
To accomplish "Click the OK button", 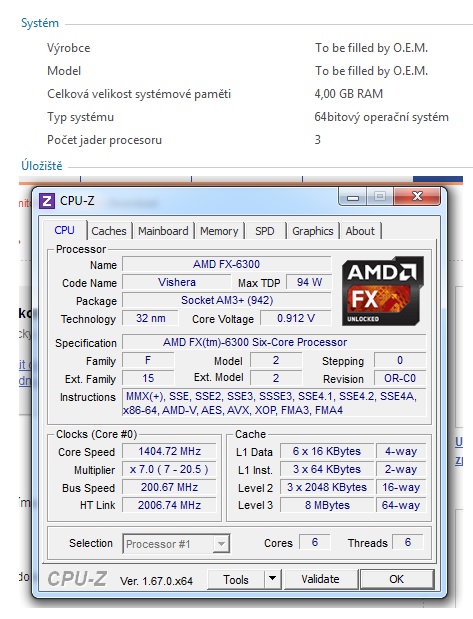I will (x=396, y=579).
